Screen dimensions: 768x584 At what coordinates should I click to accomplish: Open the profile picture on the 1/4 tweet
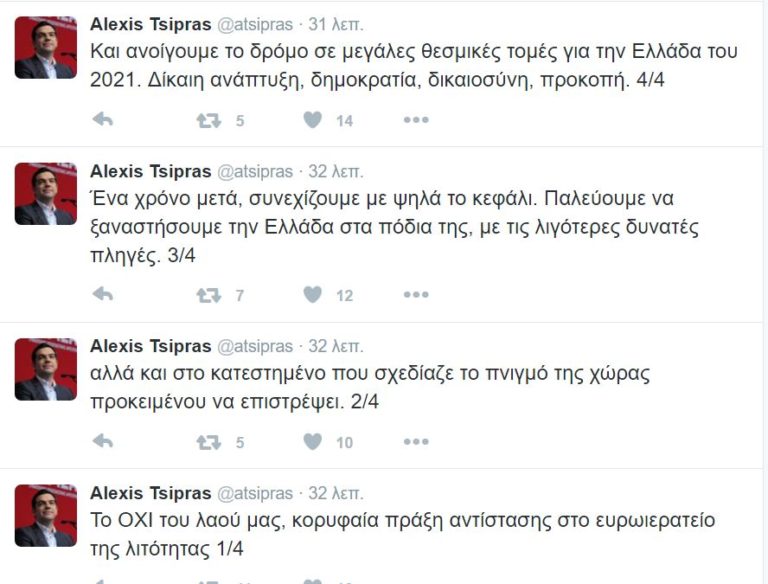[45, 515]
